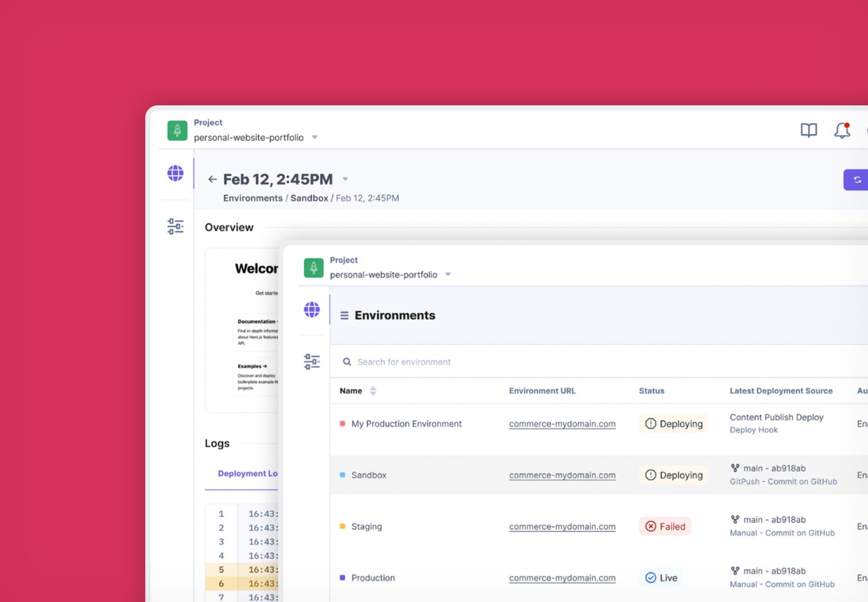The image size is (868, 602).
Task: Open commerce-mydomain.com link in Staging row
Action: pyautogui.click(x=562, y=526)
